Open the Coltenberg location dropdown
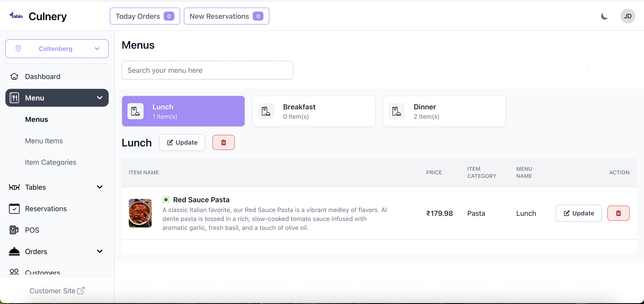Viewport: 644px width, 304px height. click(57, 49)
